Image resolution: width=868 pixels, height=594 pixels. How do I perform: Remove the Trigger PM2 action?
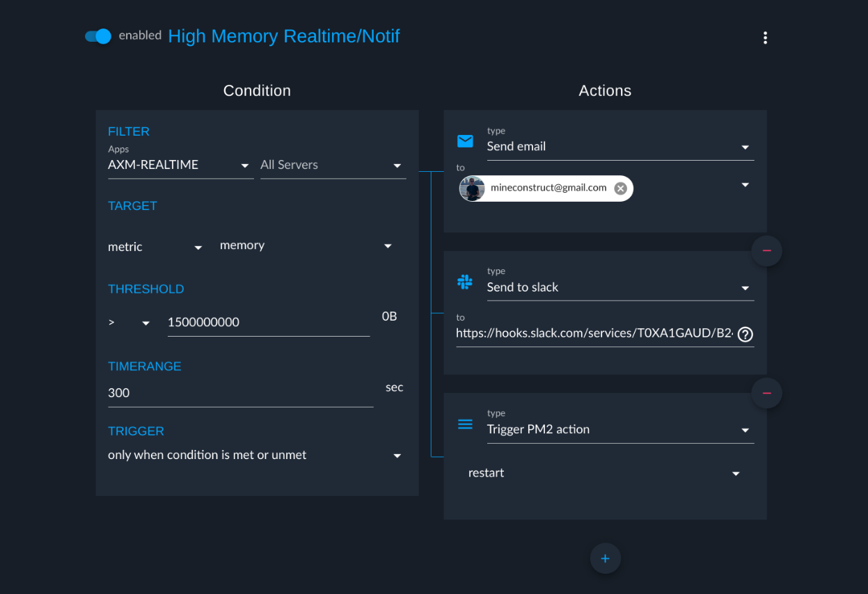coord(766,393)
